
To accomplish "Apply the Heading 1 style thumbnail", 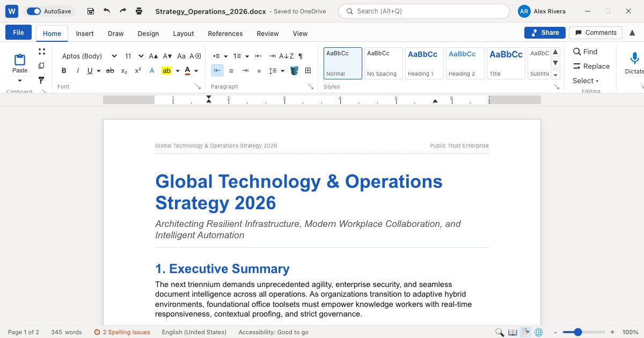I will click(424, 63).
